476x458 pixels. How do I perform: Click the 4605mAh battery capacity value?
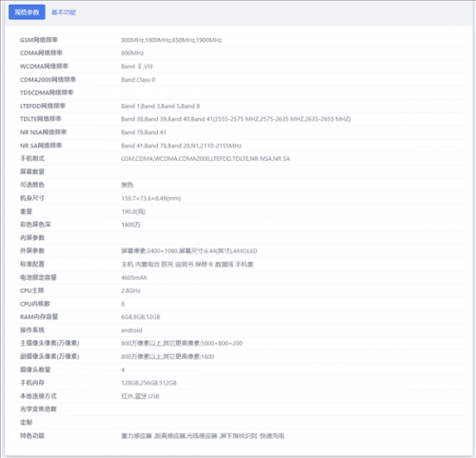[134, 278]
